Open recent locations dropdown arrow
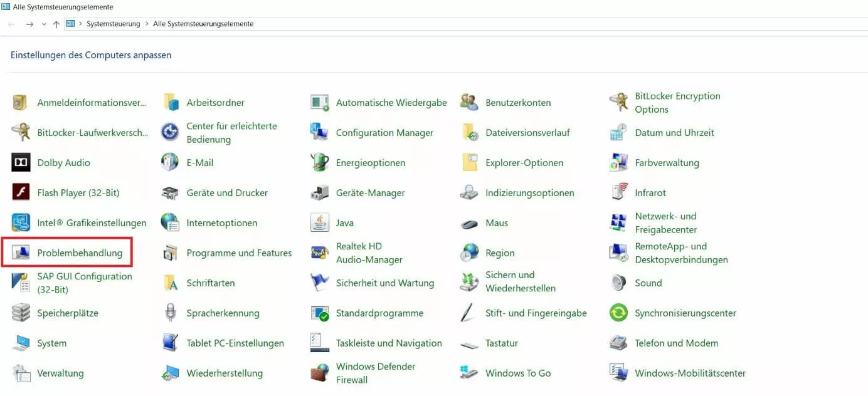 point(44,24)
